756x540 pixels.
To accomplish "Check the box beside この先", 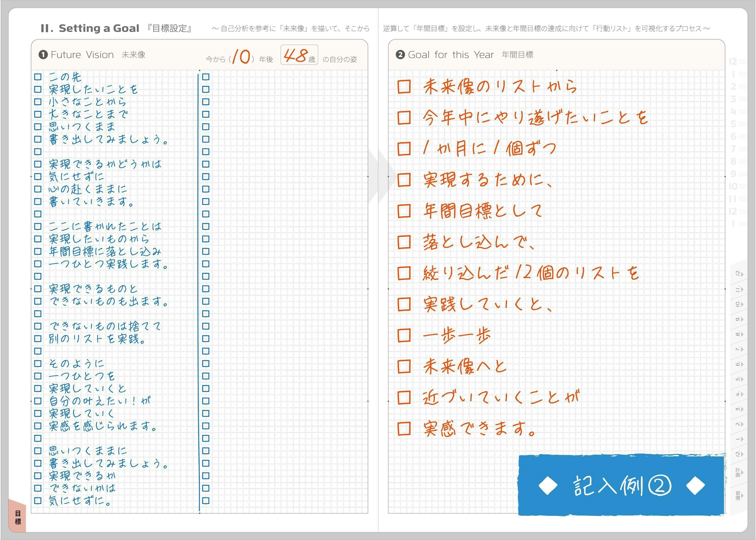I will (x=38, y=77).
